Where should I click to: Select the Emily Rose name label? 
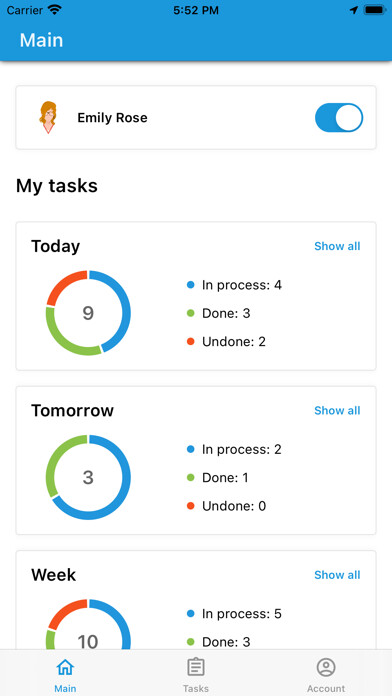[x=112, y=118]
